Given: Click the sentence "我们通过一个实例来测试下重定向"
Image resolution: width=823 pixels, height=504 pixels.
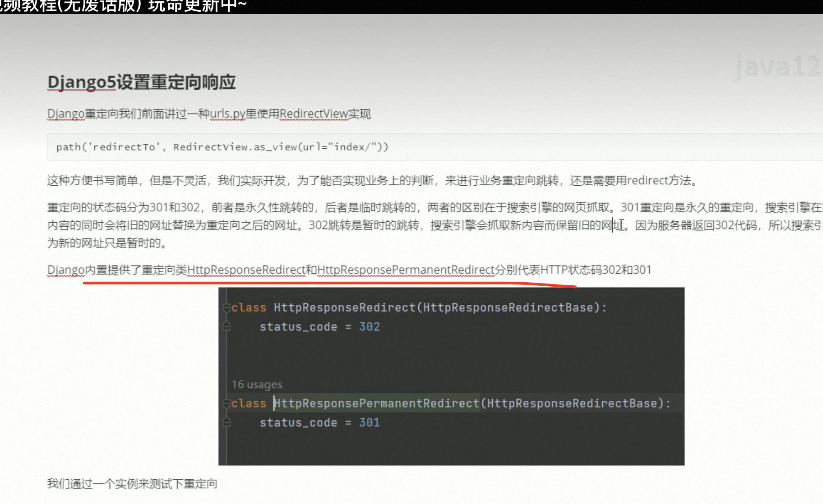Looking at the screenshot, I should (132, 484).
